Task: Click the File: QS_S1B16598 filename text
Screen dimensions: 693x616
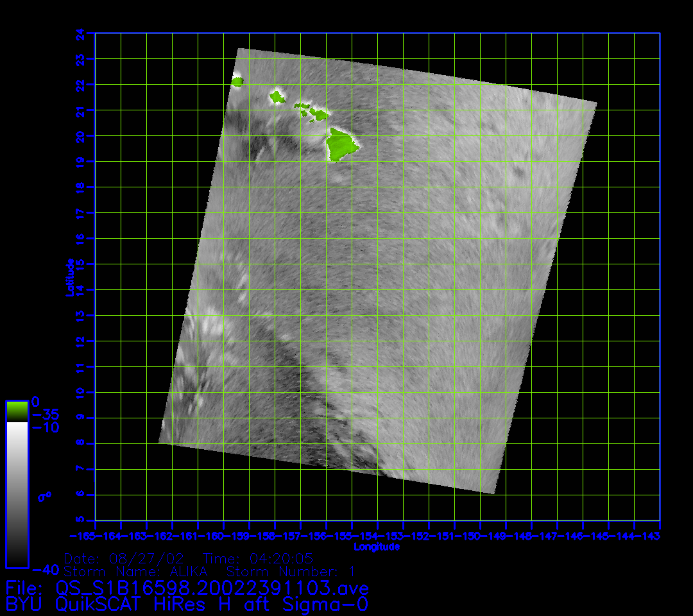Action: pyautogui.click(x=186, y=588)
